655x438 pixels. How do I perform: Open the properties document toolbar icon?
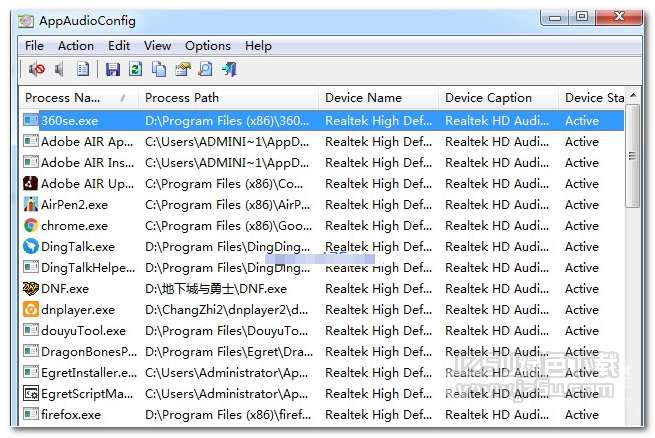(83, 69)
